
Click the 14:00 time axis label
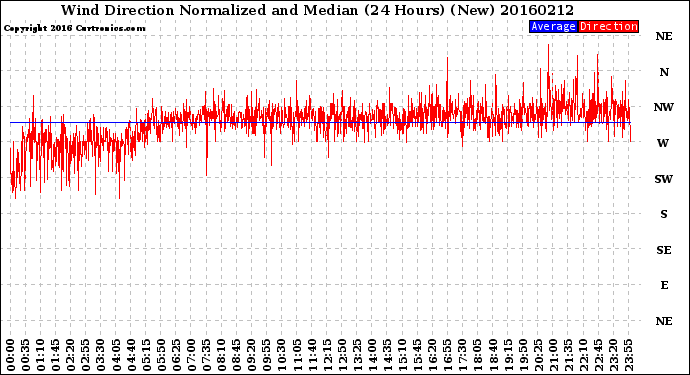(x=372, y=355)
